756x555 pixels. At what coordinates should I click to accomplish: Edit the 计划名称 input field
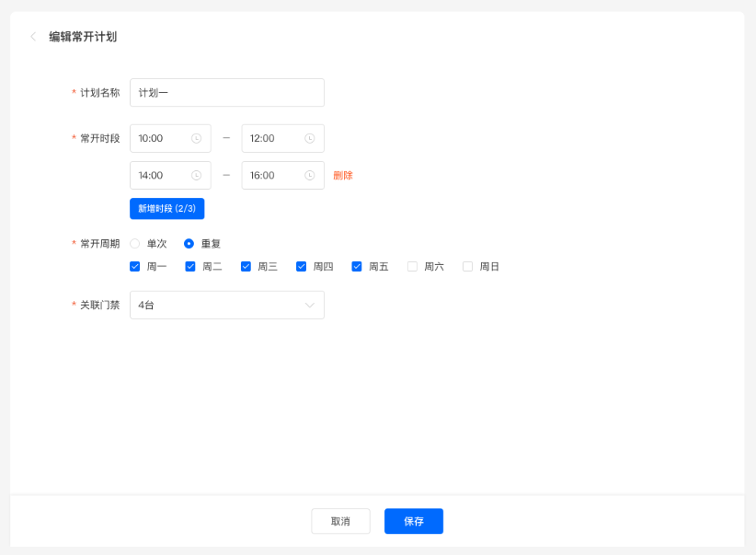227,93
